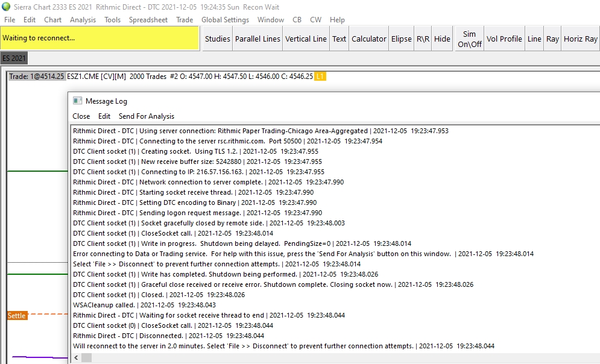The image size is (600, 364).
Task: Click the Studies toolbar button
Action: point(217,39)
